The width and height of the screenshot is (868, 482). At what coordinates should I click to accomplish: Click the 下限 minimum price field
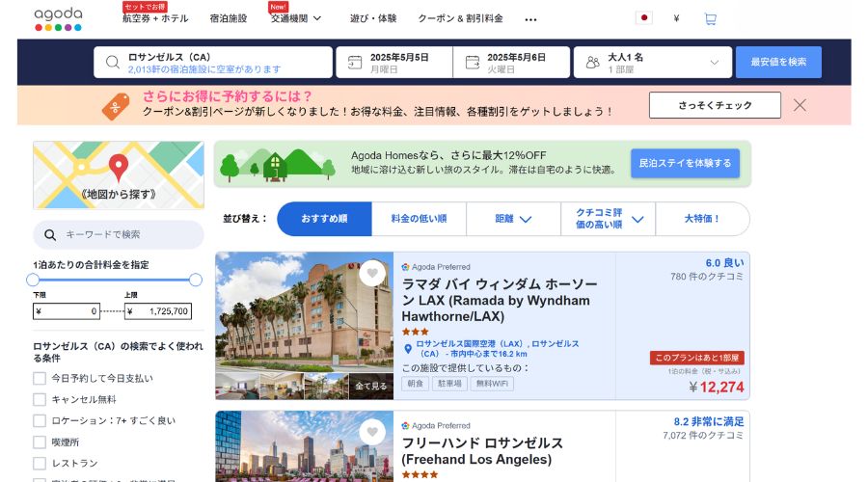point(67,311)
